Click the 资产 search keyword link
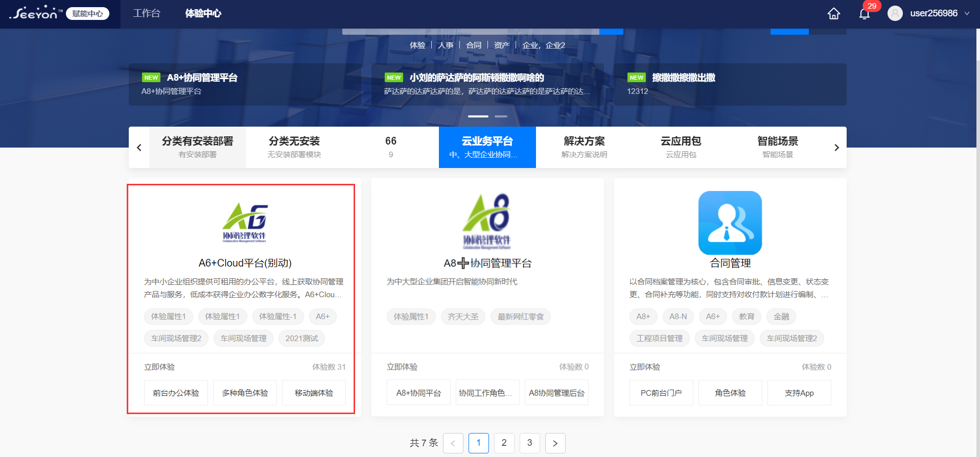This screenshot has width=980, height=457. pos(502,45)
